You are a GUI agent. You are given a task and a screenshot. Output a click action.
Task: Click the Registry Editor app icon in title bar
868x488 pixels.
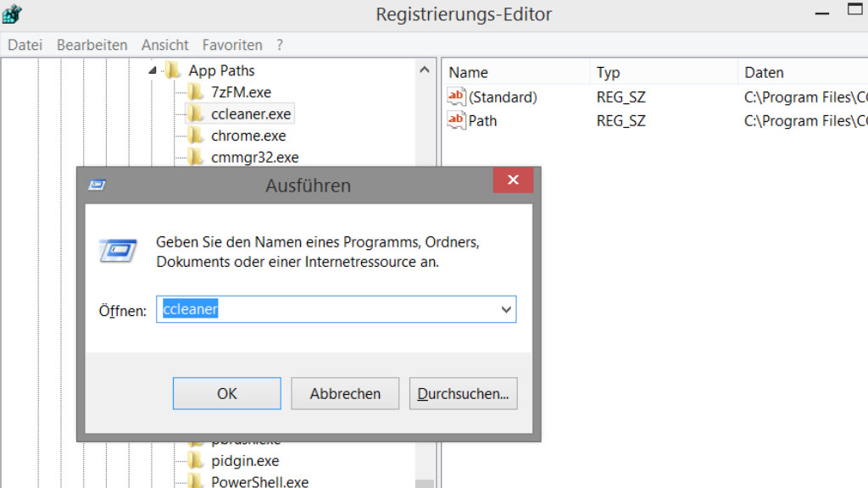click(12, 14)
